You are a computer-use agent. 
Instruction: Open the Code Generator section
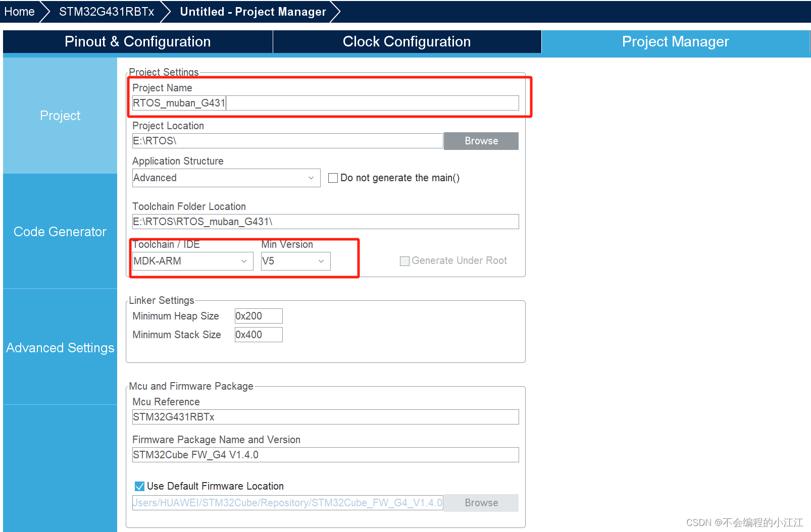tap(60, 232)
